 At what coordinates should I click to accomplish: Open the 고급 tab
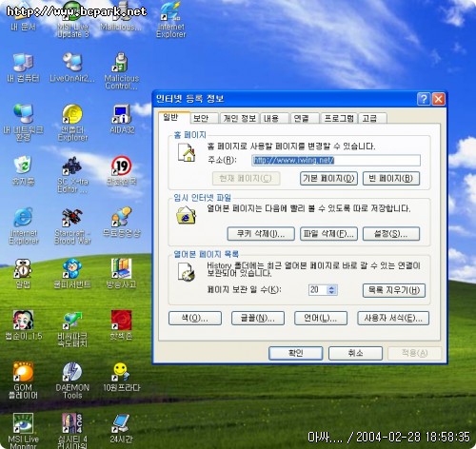click(x=372, y=118)
